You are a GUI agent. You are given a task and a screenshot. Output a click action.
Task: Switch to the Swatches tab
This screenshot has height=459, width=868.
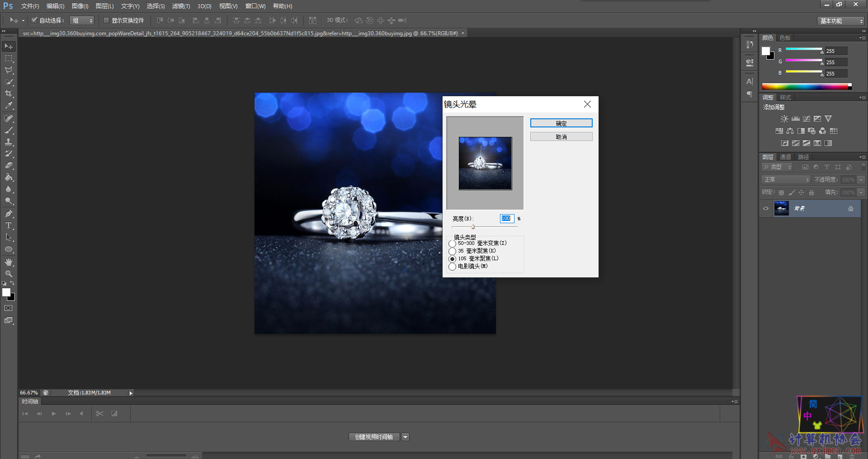[785, 38]
